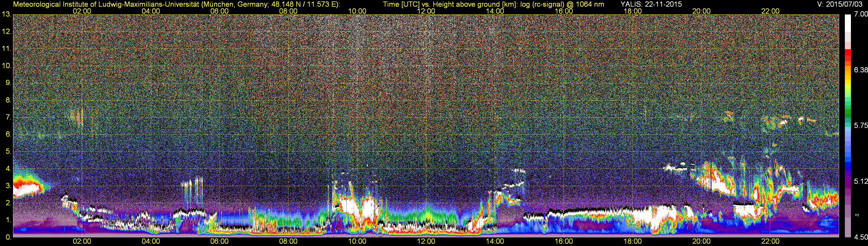
Task: Click the height axis label '10.'
Action: pyautogui.click(x=7, y=66)
